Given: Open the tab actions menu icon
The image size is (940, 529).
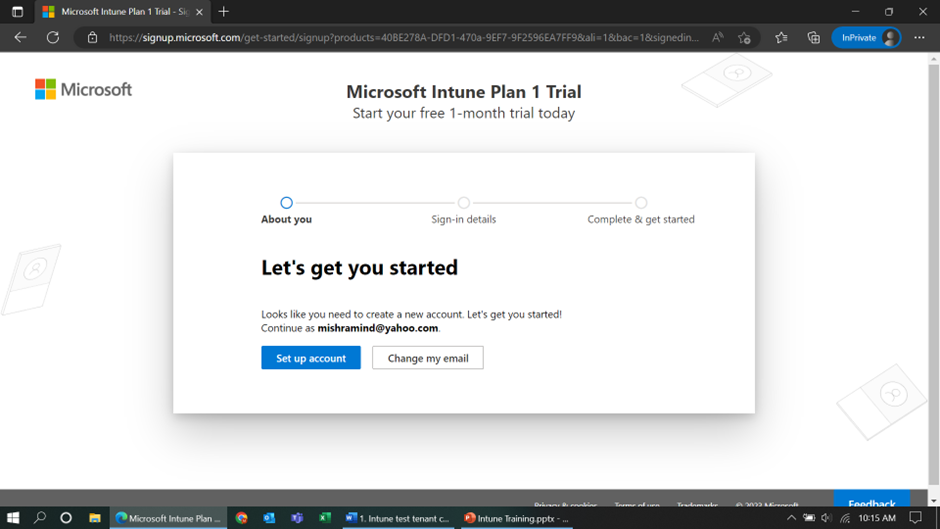Looking at the screenshot, I should click(17, 11).
